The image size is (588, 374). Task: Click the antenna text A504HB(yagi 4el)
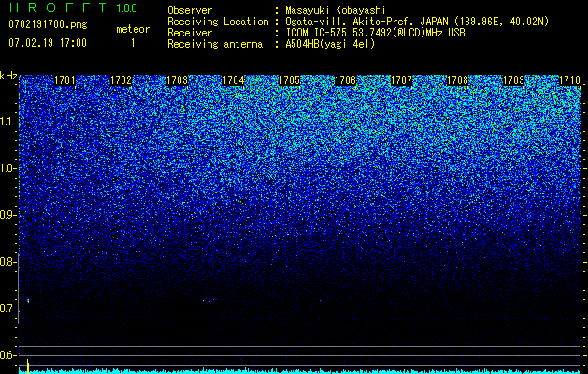330,44
